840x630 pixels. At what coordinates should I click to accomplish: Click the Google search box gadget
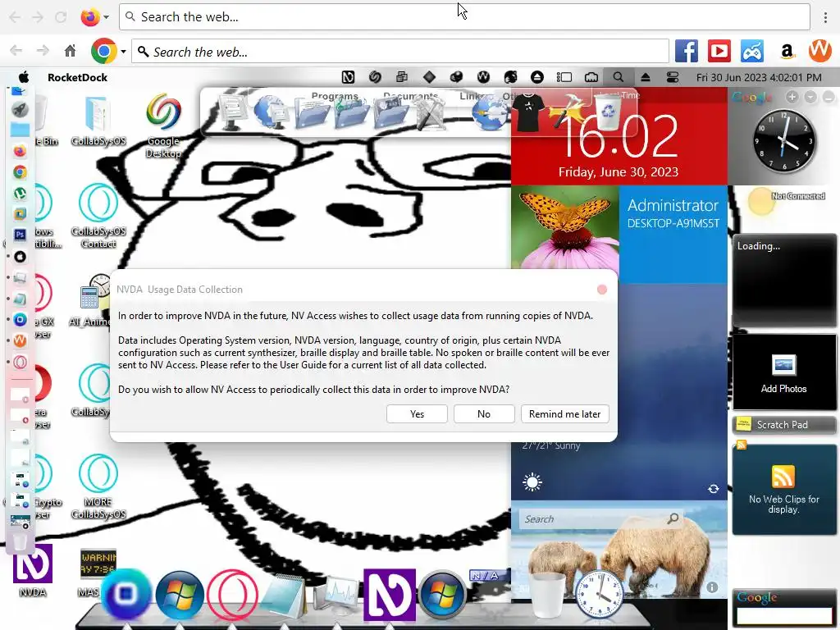[x=783, y=616]
